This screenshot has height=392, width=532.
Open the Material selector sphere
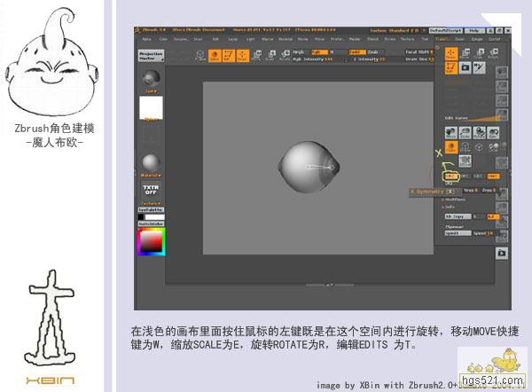(151, 162)
